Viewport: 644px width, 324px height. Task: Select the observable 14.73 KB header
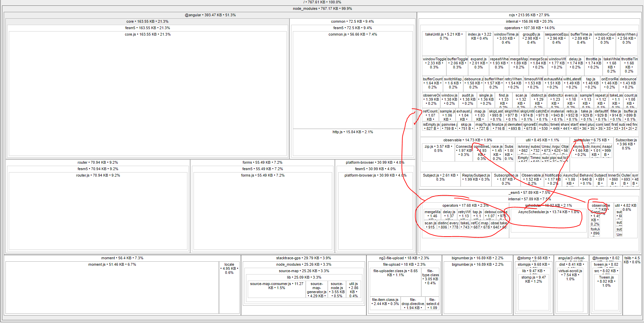[x=467, y=140]
